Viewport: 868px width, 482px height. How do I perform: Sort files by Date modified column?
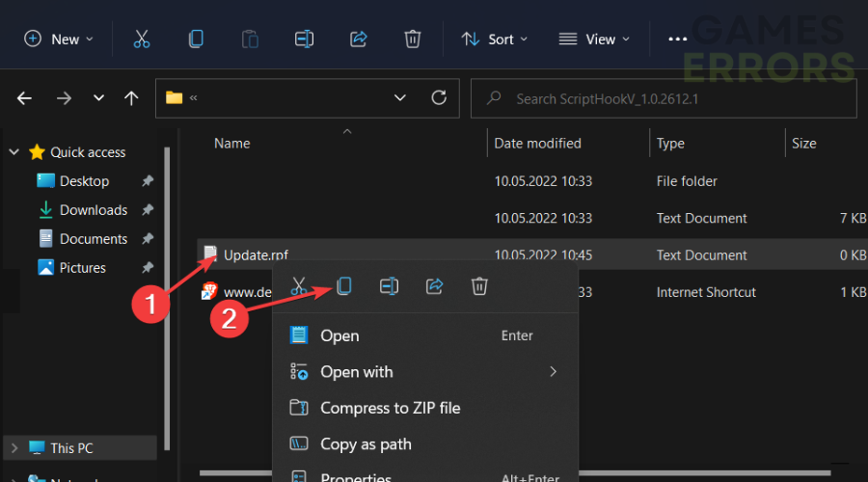point(537,143)
